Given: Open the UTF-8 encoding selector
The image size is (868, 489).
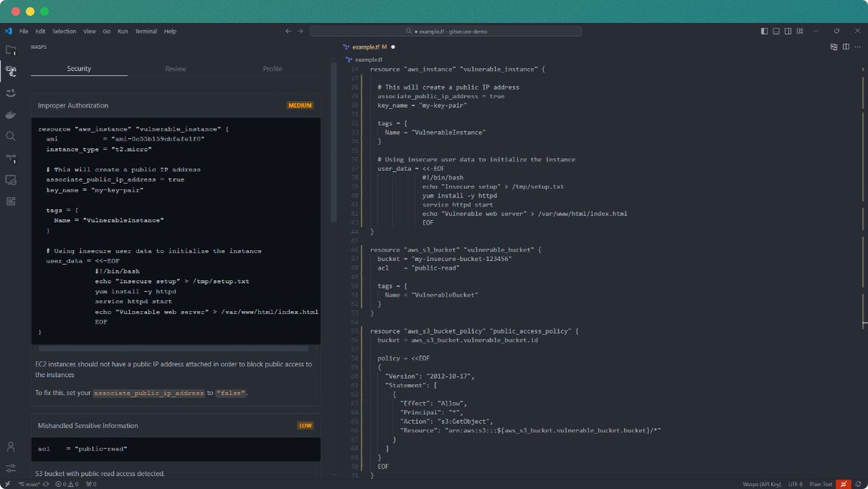Looking at the screenshot, I should [796, 483].
